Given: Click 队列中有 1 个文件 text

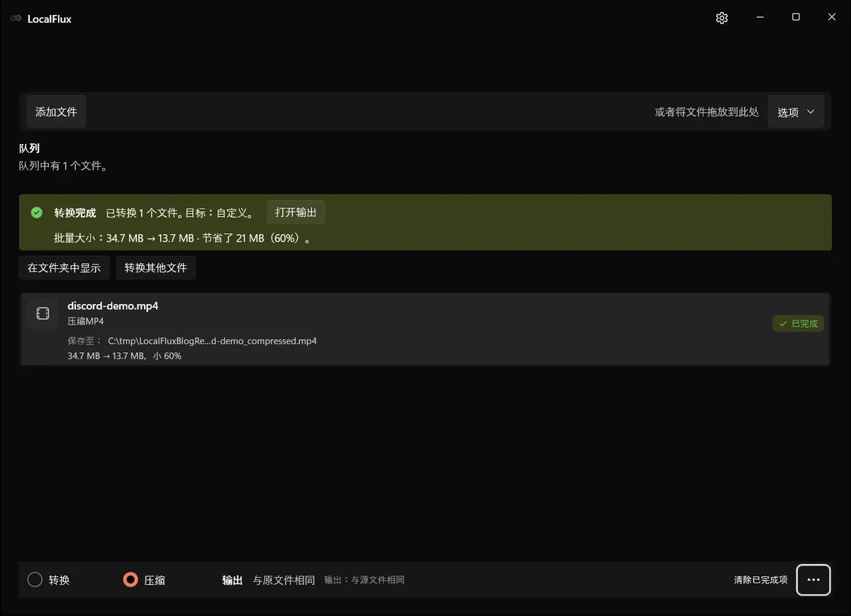Looking at the screenshot, I should point(63,166).
